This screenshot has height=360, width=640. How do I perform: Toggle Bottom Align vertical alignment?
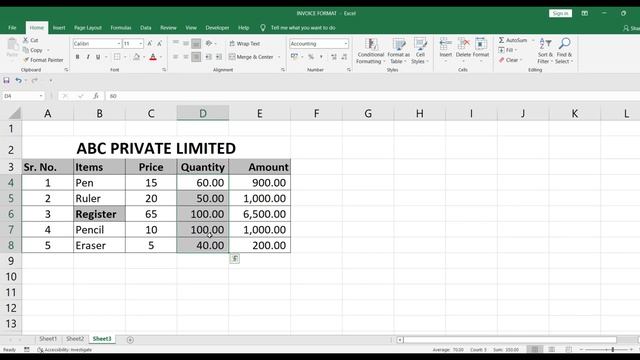coord(196,43)
